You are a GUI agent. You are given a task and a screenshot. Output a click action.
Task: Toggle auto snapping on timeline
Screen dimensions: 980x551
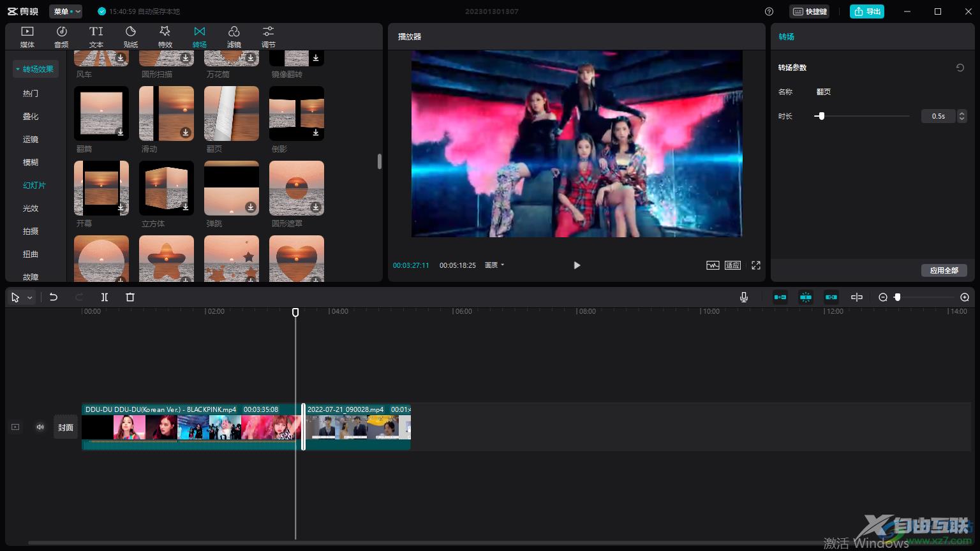[806, 297]
